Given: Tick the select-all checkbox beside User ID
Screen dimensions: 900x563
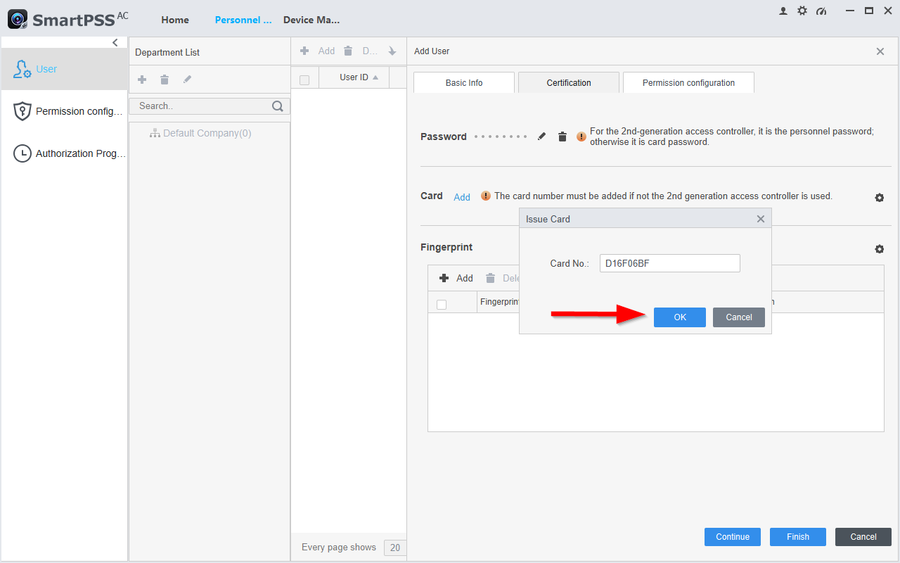Looking at the screenshot, I should 305,79.
